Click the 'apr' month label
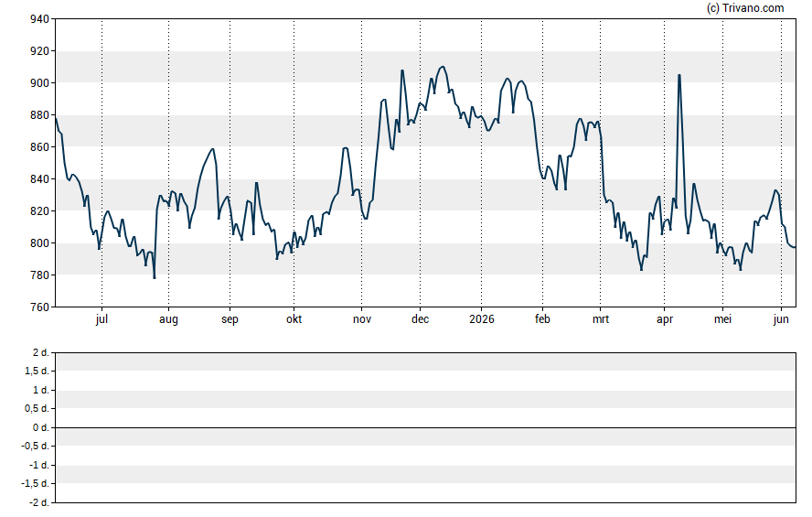812x517 pixels. point(665,319)
